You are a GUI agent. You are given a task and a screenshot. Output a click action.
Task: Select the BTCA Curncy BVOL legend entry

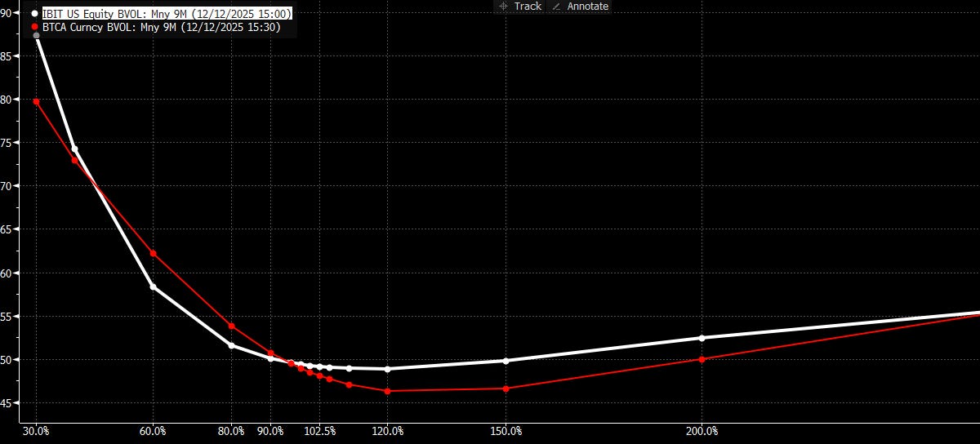tap(162, 26)
